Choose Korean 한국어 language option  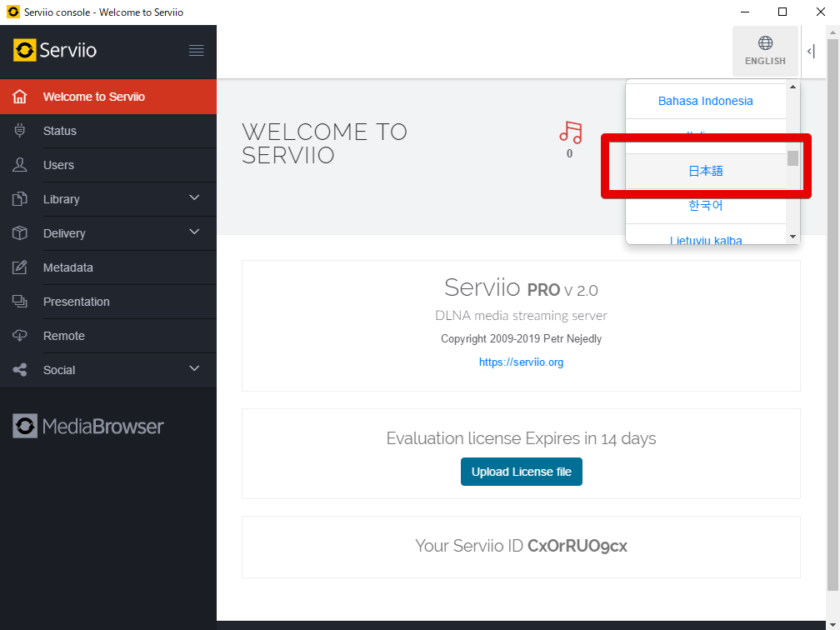pyautogui.click(x=706, y=206)
